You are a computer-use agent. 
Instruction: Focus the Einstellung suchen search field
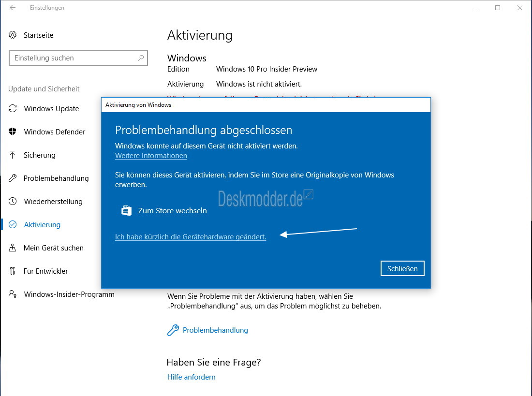coord(73,58)
